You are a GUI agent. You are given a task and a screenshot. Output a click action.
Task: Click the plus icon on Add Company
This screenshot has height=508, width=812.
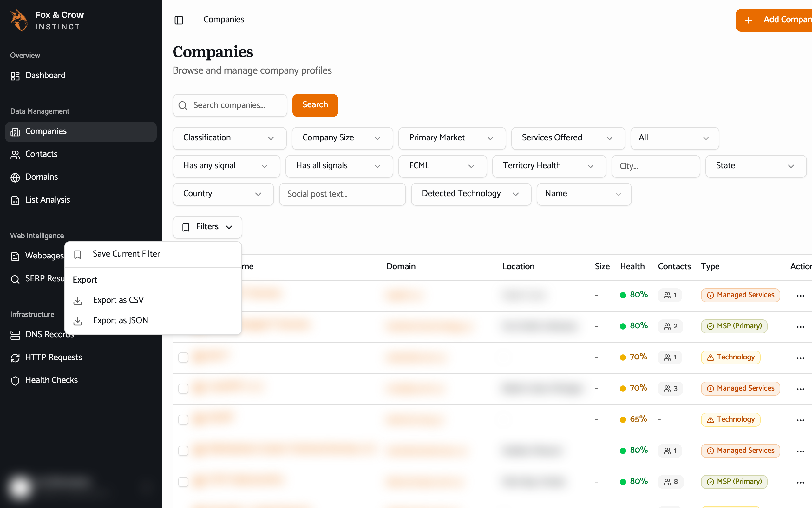coord(748,20)
